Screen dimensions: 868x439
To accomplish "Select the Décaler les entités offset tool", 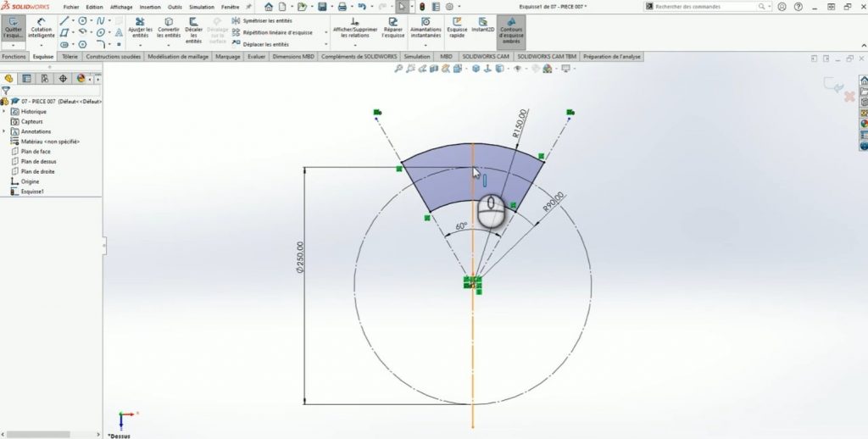I will click(x=193, y=29).
